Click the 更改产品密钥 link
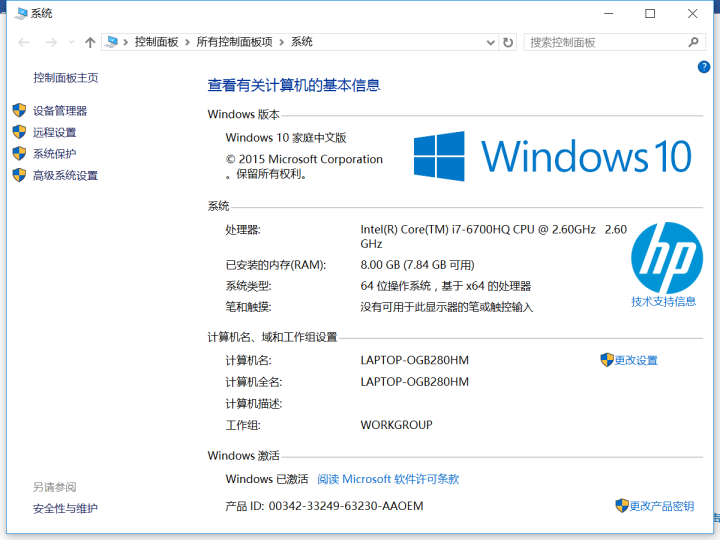 [661, 506]
